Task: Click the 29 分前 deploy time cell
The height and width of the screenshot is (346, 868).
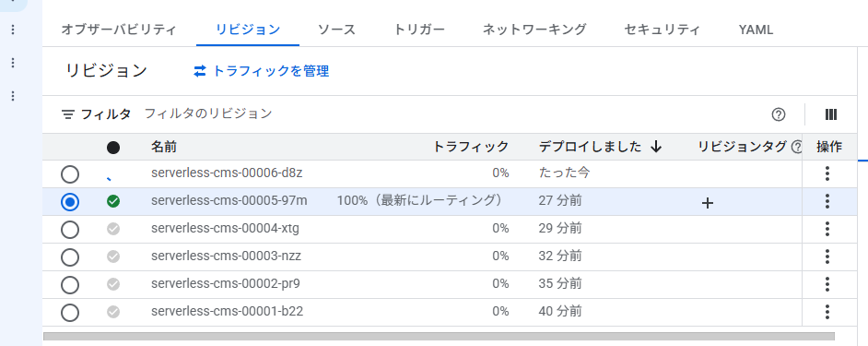Action: [560, 228]
